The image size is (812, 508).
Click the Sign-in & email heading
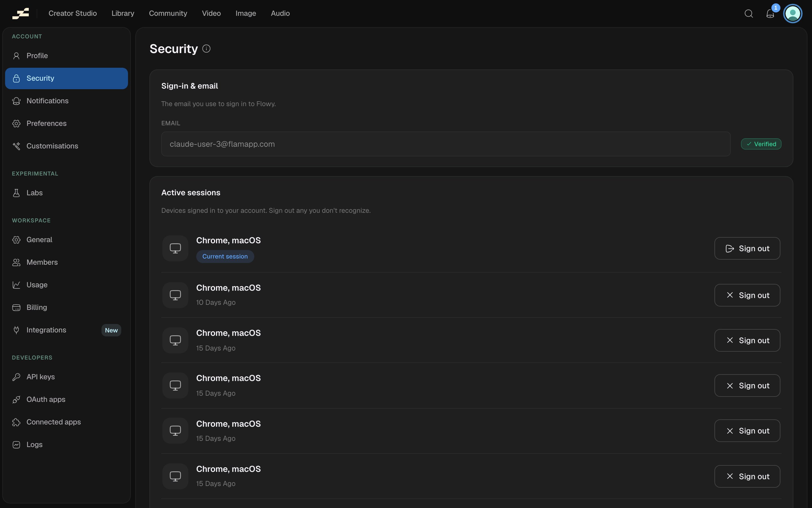(x=189, y=86)
